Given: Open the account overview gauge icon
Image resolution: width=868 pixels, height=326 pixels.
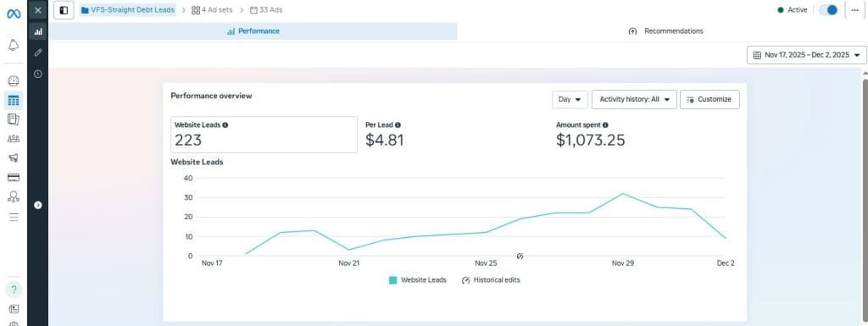Looking at the screenshot, I should click(14, 80).
